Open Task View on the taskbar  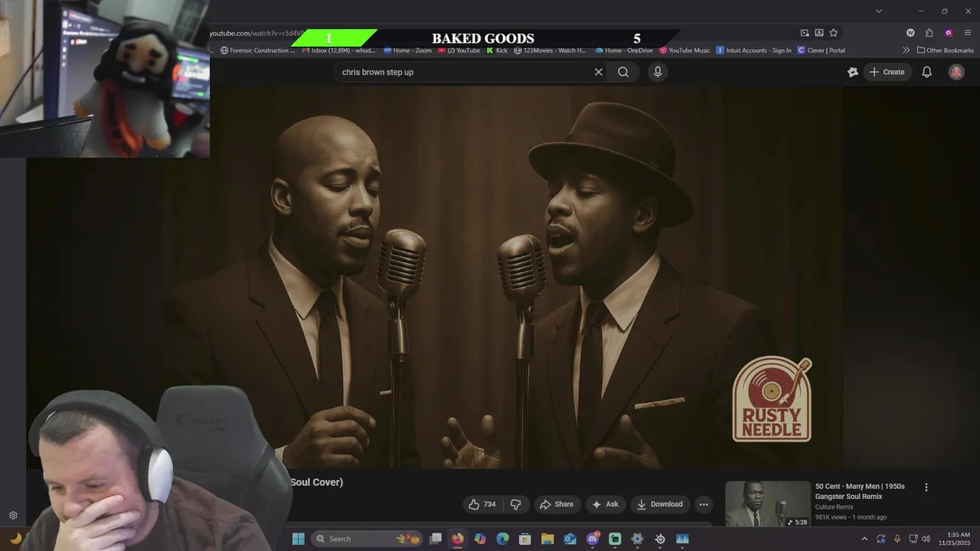coord(436,539)
